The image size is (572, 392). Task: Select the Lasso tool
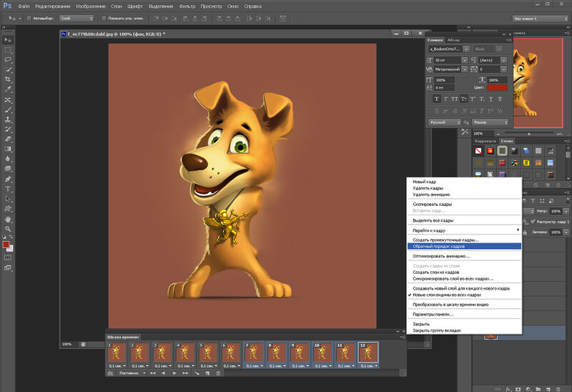8,59
